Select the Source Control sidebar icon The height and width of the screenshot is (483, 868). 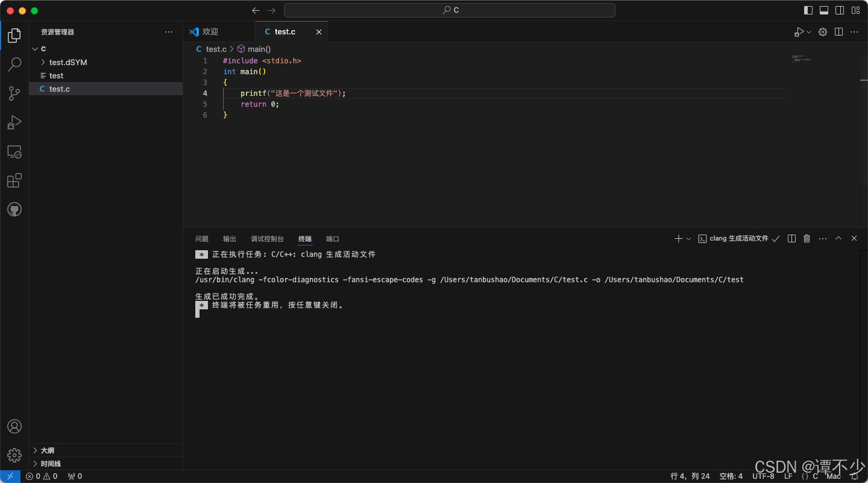pyautogui.click(x=14, y=93)
